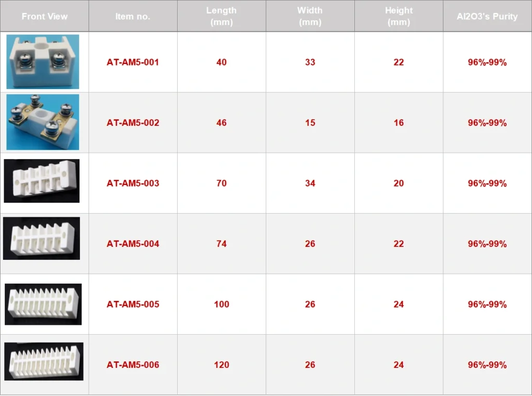Open the AT-AM5-002 terminal block photo
The width and height of the screenshot is (532, 396).
point(43,122)
